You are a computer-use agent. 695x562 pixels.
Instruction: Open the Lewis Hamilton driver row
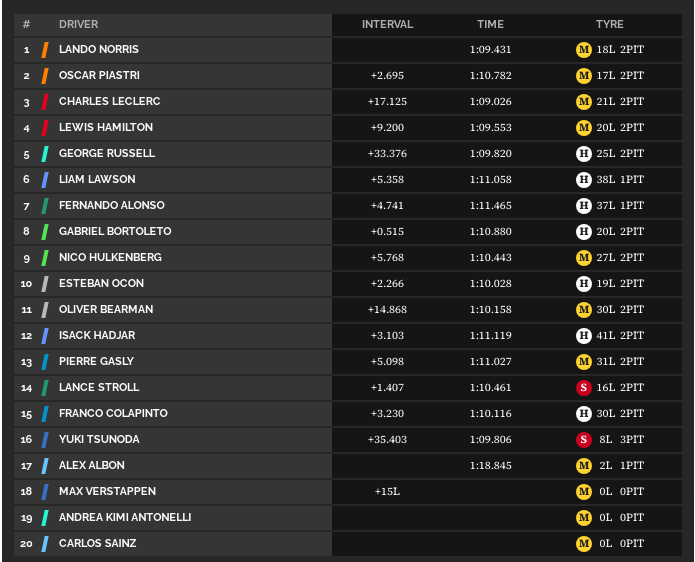348,128
